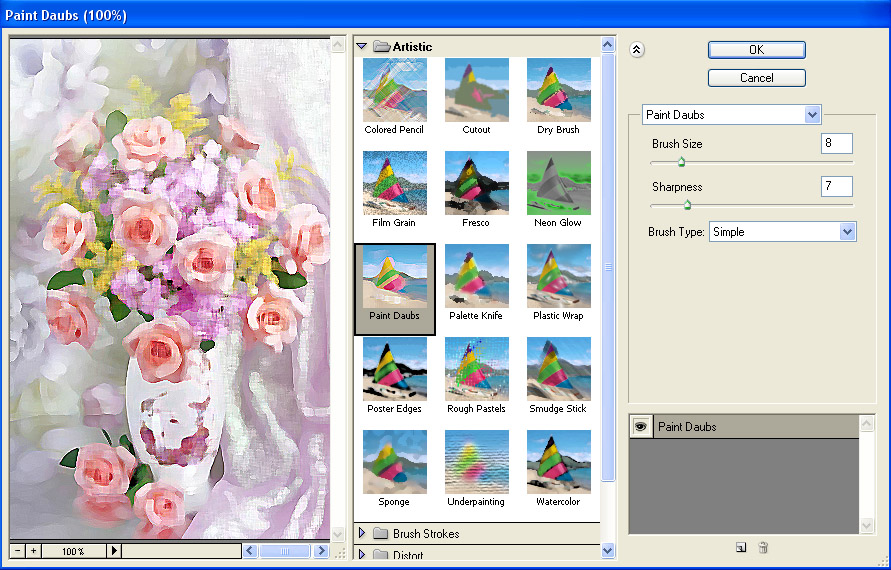
Task: Pick the Fresco filter thumbnail
Action: (x=476, y=183)
